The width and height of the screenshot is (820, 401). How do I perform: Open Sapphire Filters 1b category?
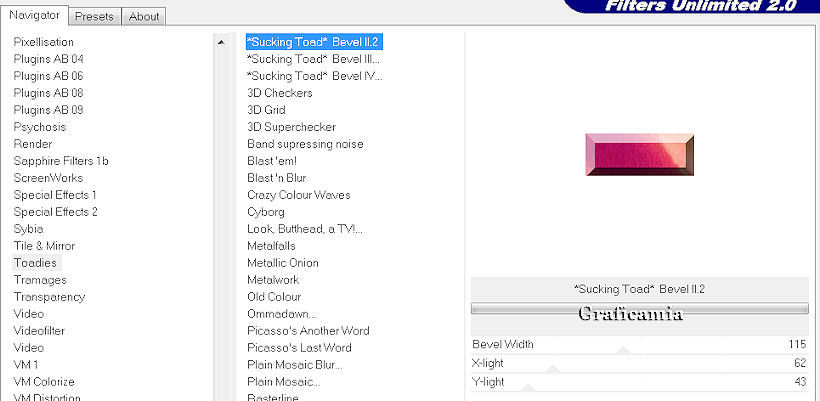tap(61, 161)
